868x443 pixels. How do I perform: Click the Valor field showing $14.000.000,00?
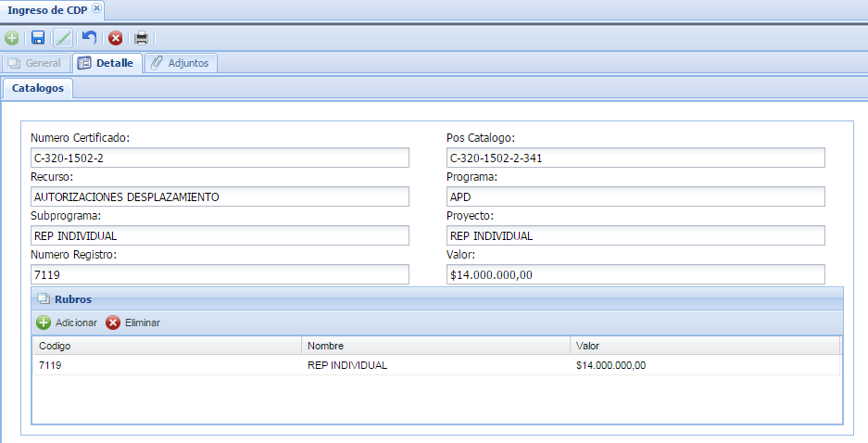[635, 274]
